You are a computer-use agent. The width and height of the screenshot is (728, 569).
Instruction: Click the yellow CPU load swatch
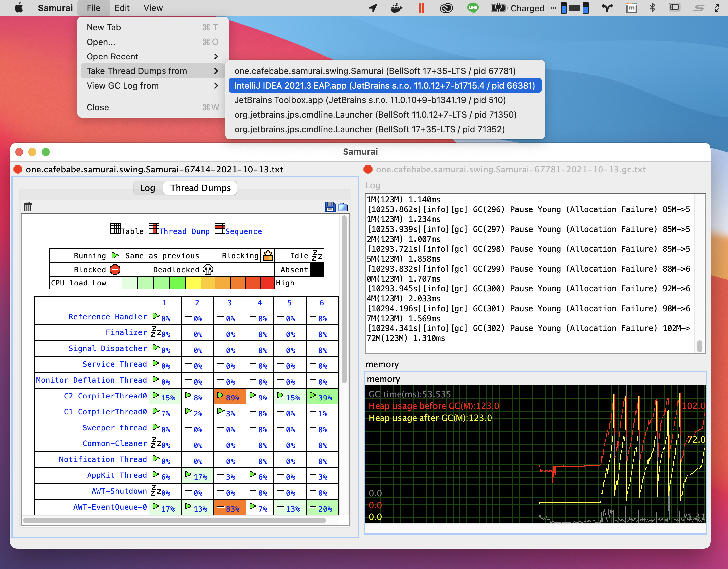193,283
